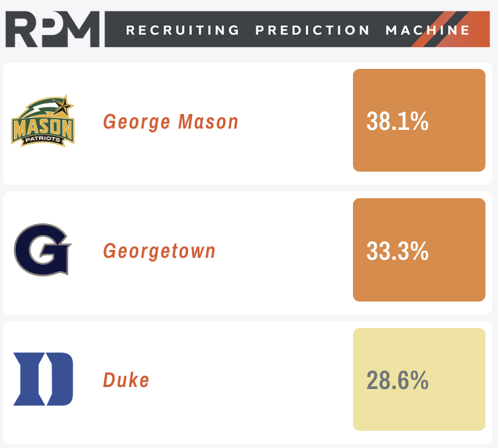
Task: Click the 28.6% percentage text
Action: (x=397, y=380)
